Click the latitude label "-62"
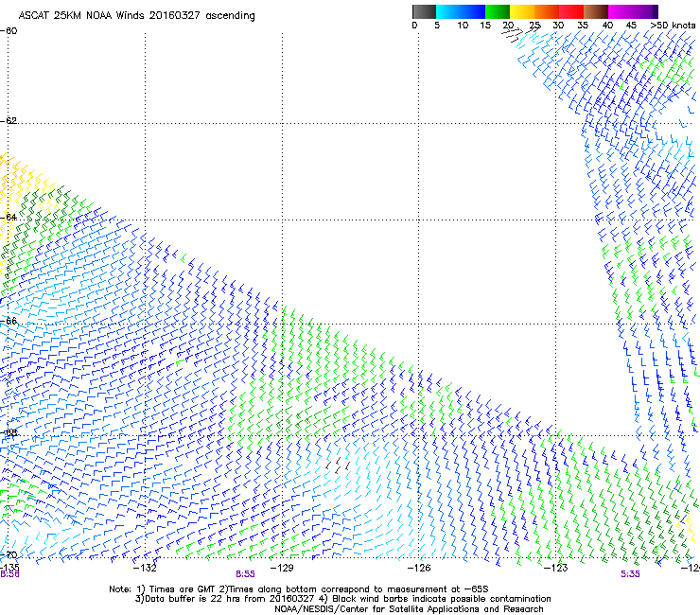The width and height of the screenshot is (700, 615). point(9,120)
